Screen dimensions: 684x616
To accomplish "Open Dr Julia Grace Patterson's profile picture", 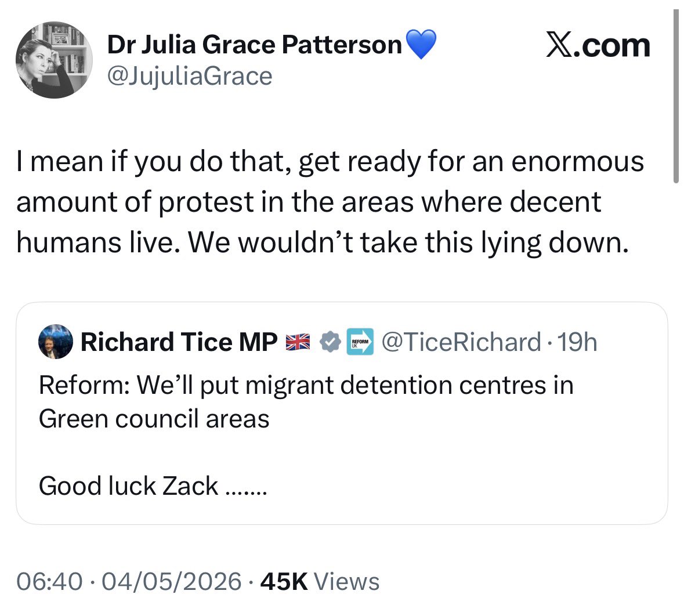I will click(54, 60).
